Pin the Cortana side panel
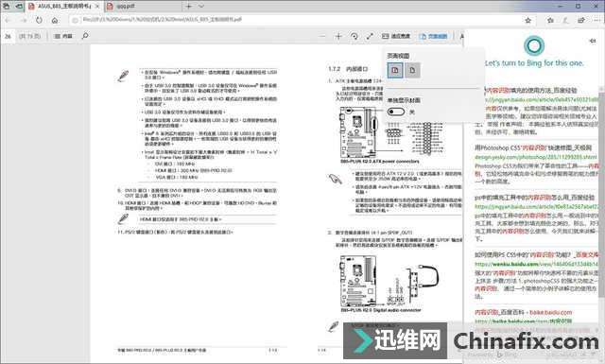 (x=593, y=41)
